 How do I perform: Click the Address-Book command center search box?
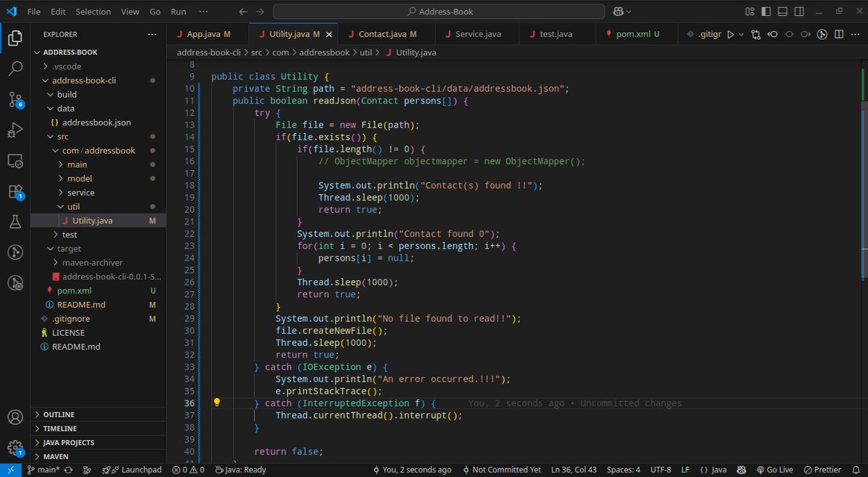[439, 12]
